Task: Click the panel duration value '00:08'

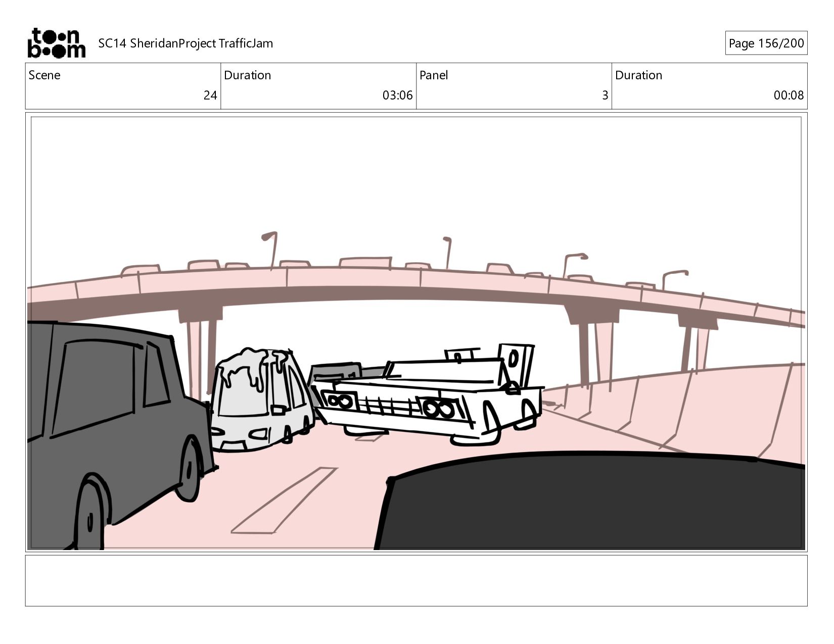Action: click(x=789, y=95)
